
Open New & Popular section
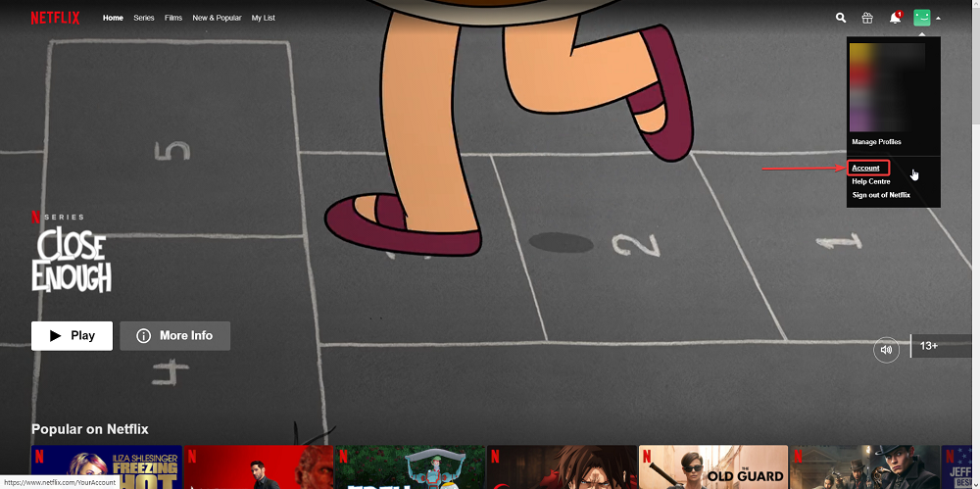coord(217,18)
